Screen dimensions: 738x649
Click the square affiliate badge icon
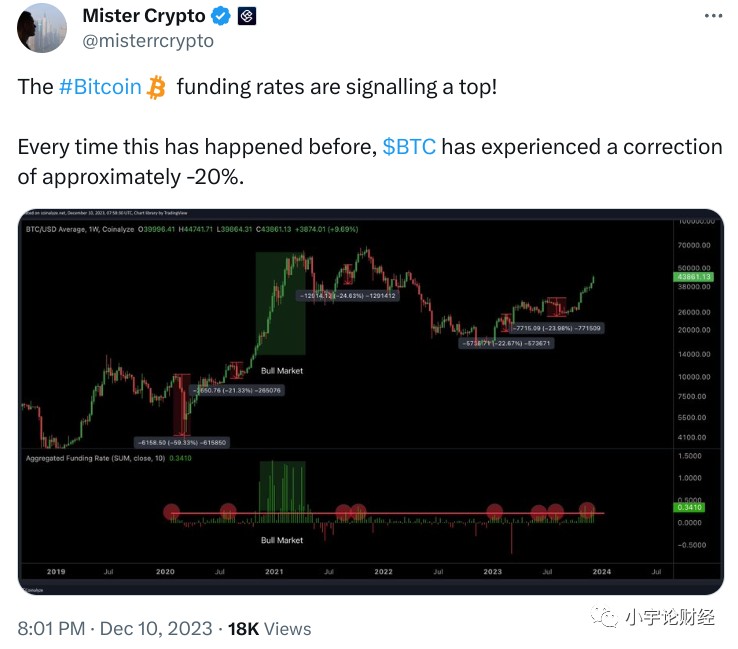[247, 16]
